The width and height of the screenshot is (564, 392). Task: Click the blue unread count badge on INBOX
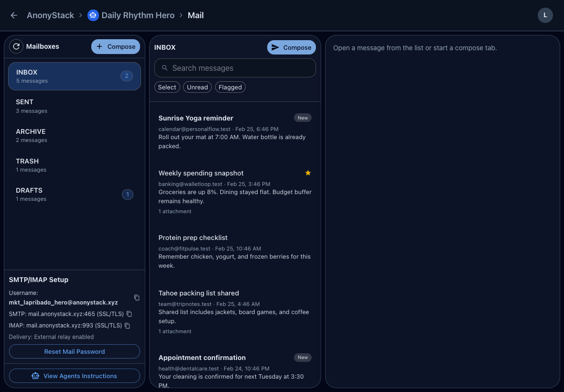pyautogui.click(x=126, y=76)
